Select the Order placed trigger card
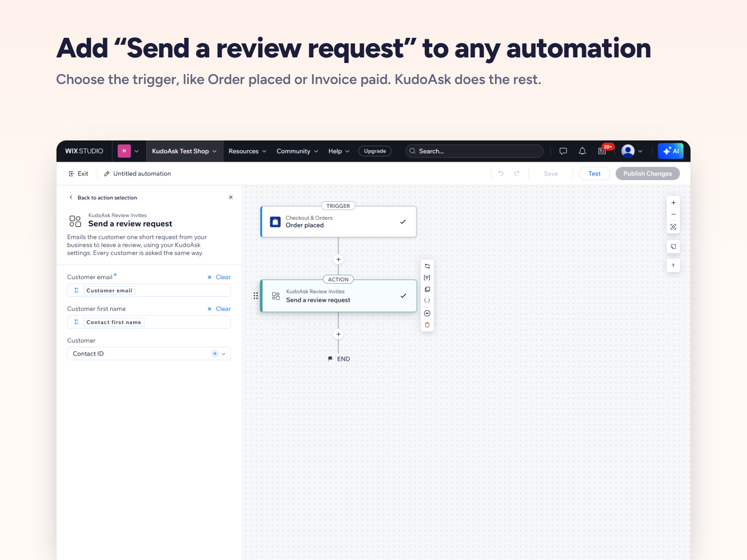Viewport: 747px width, 560px height. pos(338,222)
